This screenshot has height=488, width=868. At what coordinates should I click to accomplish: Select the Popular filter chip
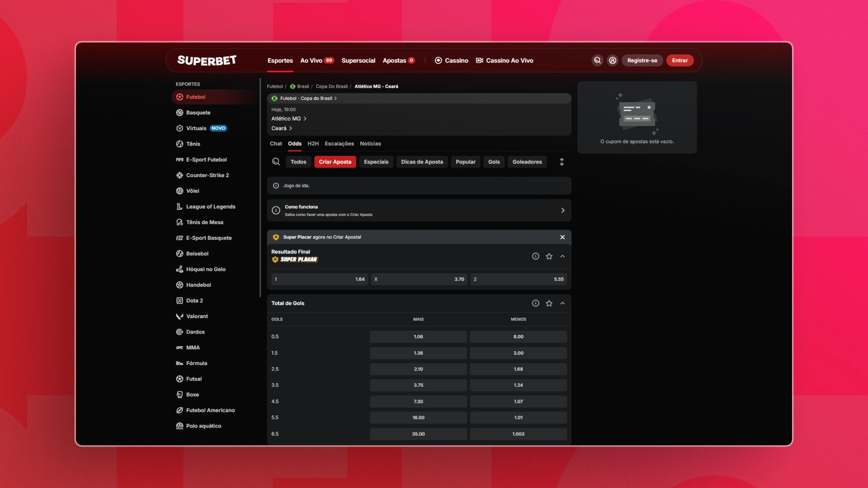point(466,162)
